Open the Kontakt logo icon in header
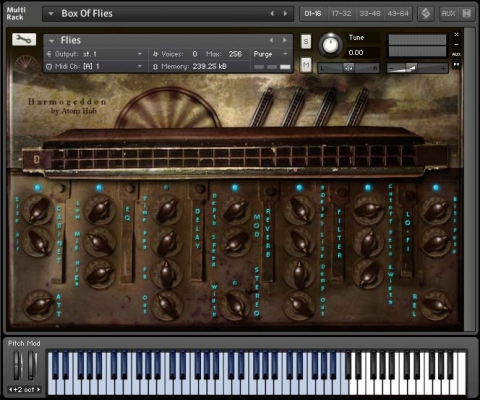 tap(426, 14)
